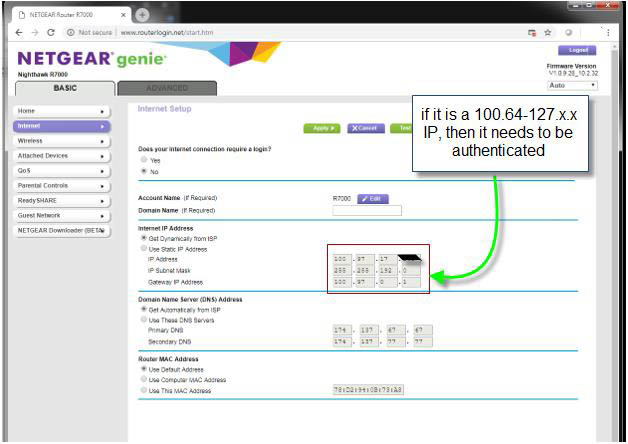Select the Internet menu item
Image resolution: width=628 pixels, height=444 pixels.
(x=62, y=126)
